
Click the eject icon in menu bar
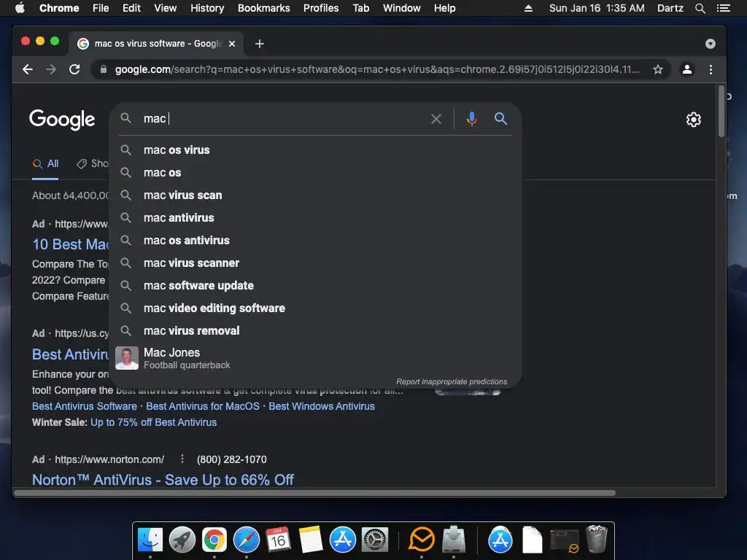coord(528,8)
